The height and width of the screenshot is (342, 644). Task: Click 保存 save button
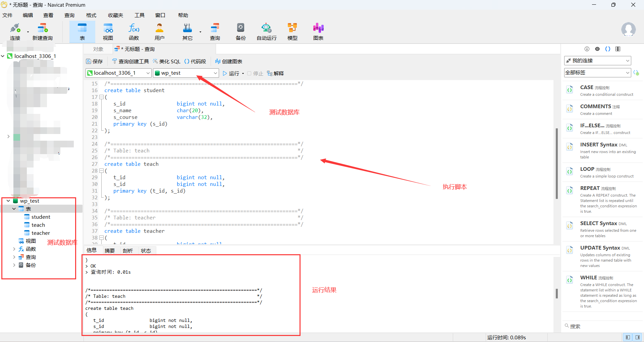click(94, 61)
